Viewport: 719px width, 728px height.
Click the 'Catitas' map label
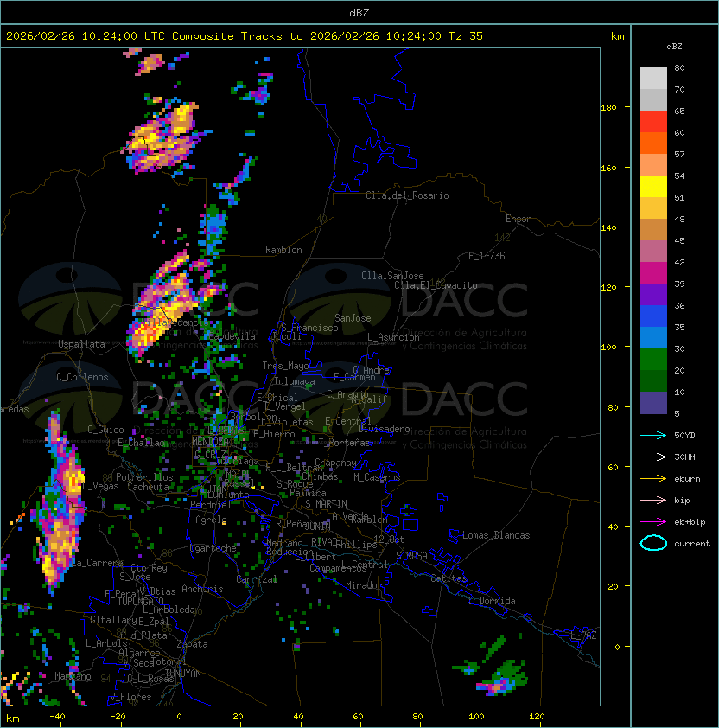(x=449, y=578)
